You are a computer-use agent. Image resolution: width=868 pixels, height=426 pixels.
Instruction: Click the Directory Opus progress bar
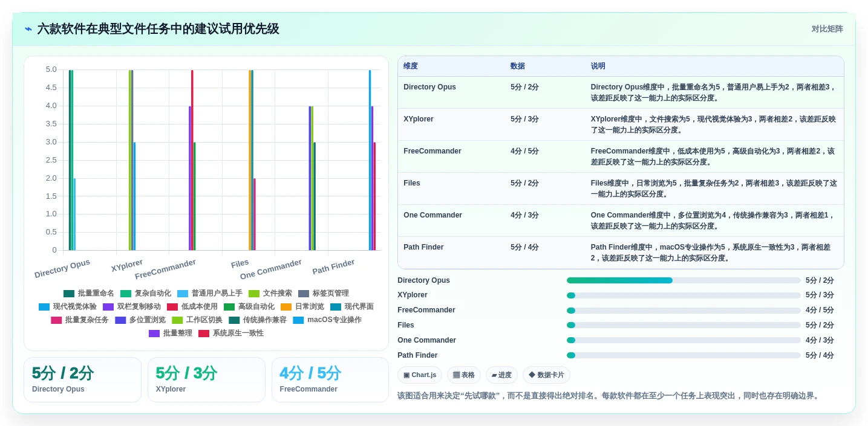click(684, 280)
